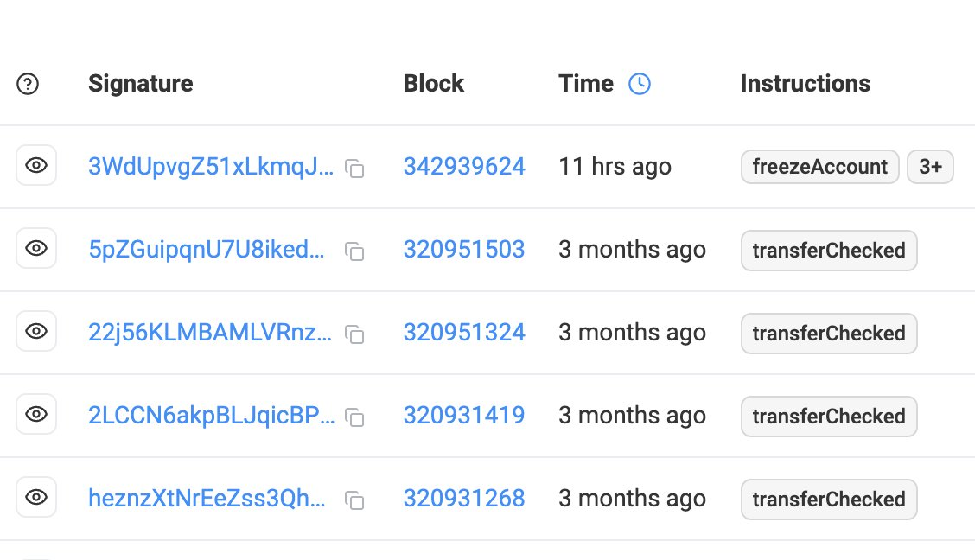Viewport: 975px width, 560px height.
Task: Open block 320951503 link
Action: pos(464,250)
